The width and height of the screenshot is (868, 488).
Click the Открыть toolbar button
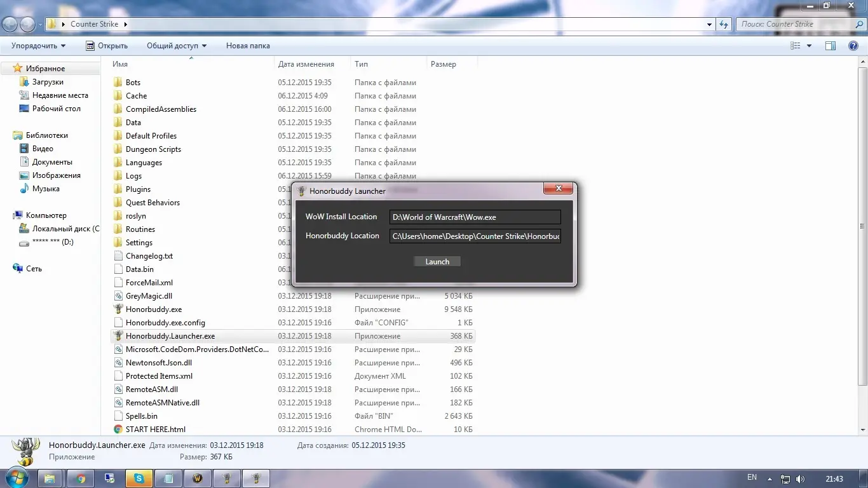coord(107,46)
